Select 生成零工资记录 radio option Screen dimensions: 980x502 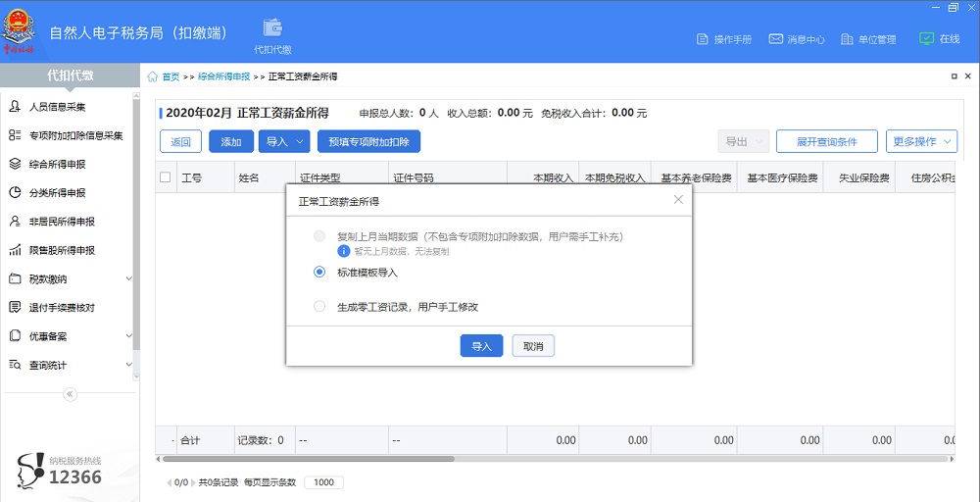pyautogui.click(x=319, y=307)
